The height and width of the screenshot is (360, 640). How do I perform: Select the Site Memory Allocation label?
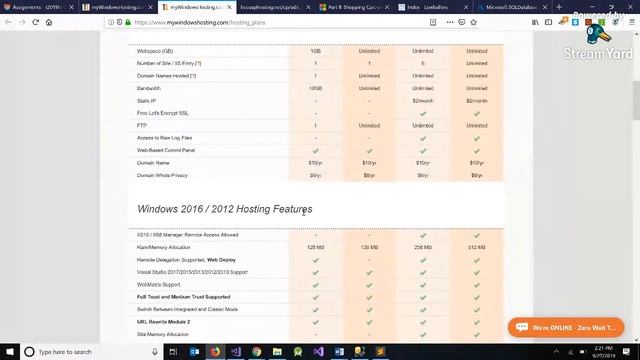[x=162, y=334]
